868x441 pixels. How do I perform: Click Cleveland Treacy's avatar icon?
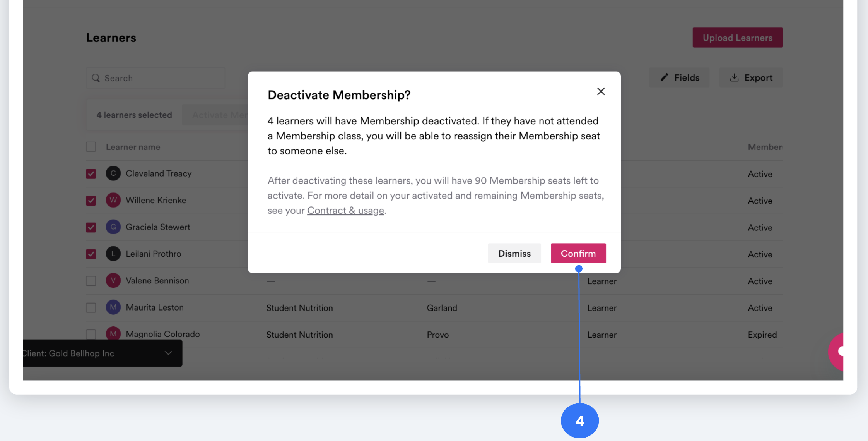(x=113, y=173)
